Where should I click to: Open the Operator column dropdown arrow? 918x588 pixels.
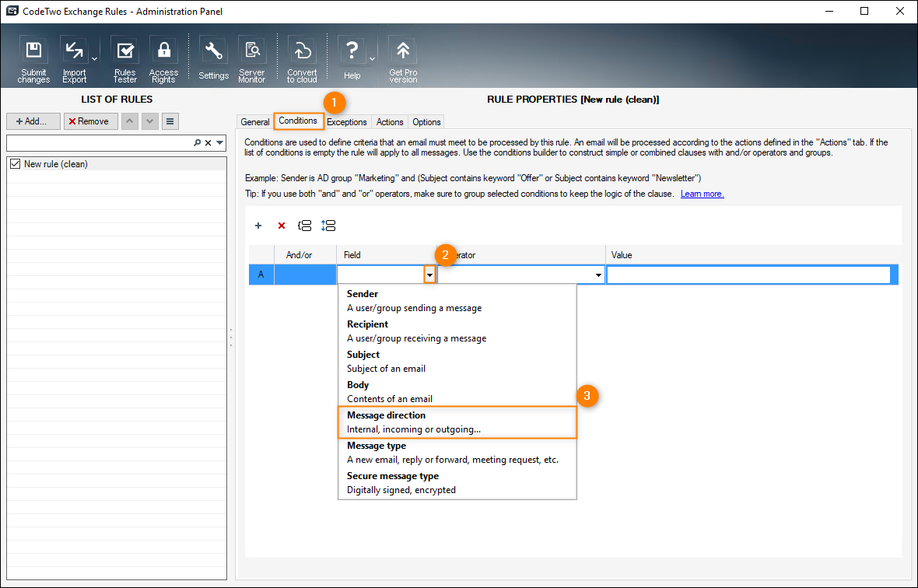click(598, 275)
